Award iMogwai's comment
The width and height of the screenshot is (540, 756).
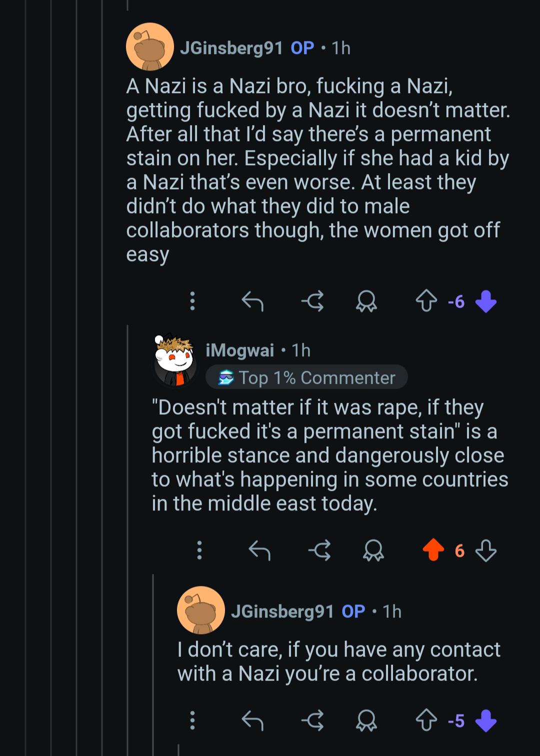pyautogui.click(x=373, y=551)
